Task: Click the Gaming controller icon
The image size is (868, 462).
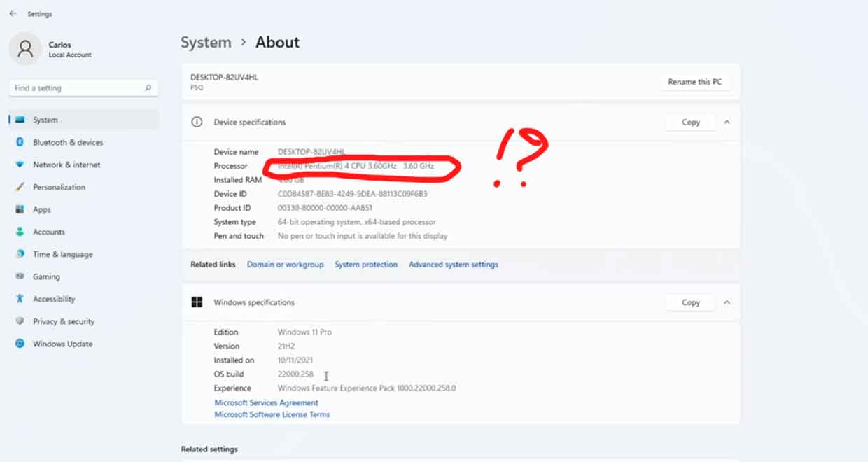Action: tap(20, 276)
